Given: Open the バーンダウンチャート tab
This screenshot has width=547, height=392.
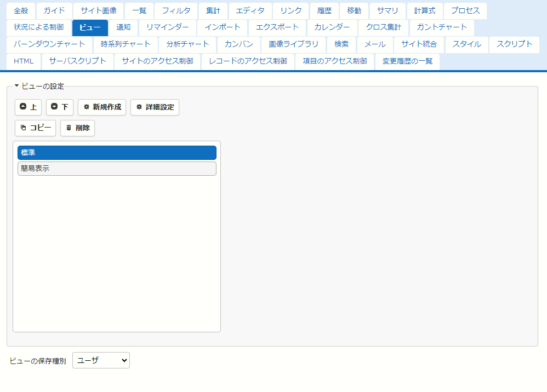Looking at the screenshot, I should click(x=49, y=44).
